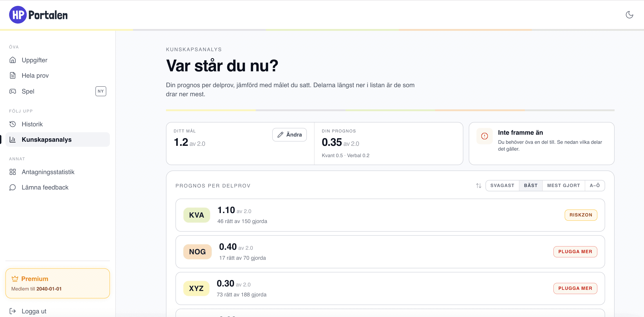Sort delprov alphabetically A–Ö

tap(594, 185)
